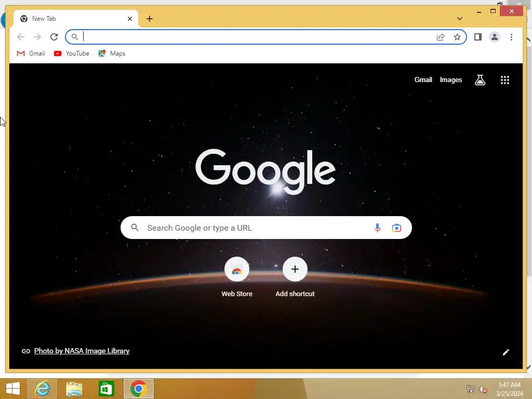This screenshot has height=399, width=532.
Task: Click the share page icon in address bar
Action: [441, 37]
